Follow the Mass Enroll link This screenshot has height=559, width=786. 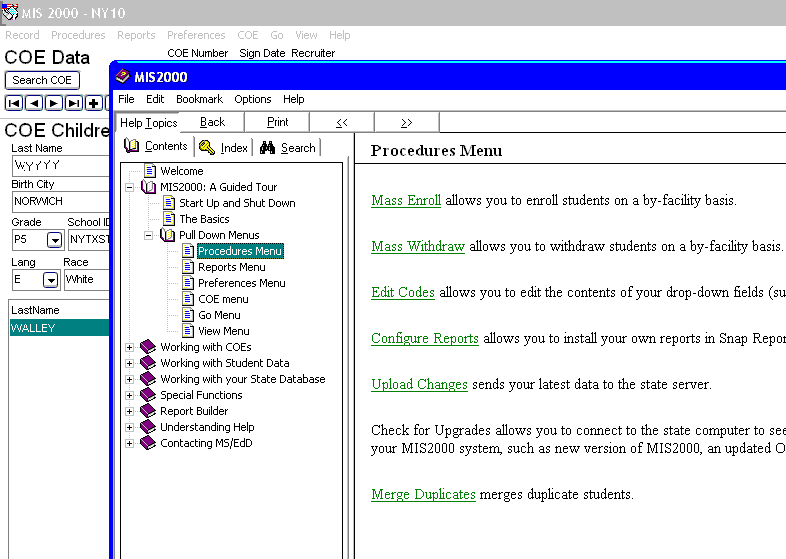tap(406, 201)
